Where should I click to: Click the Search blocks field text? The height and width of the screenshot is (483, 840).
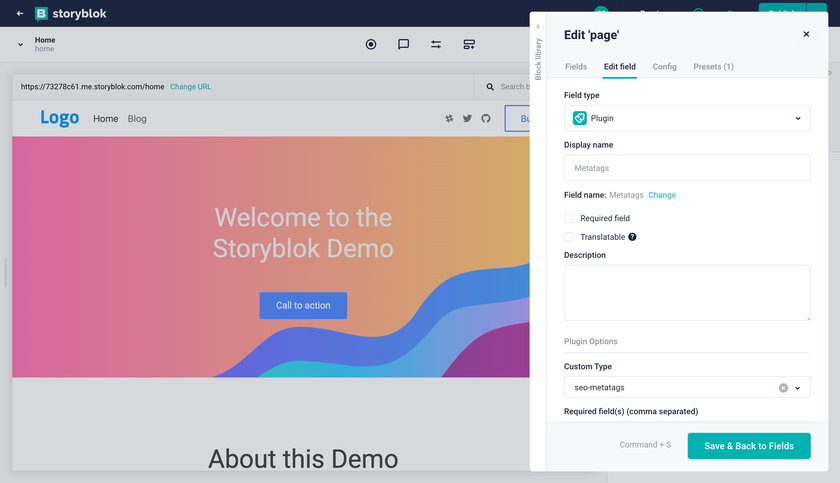[x=515, y=87]
